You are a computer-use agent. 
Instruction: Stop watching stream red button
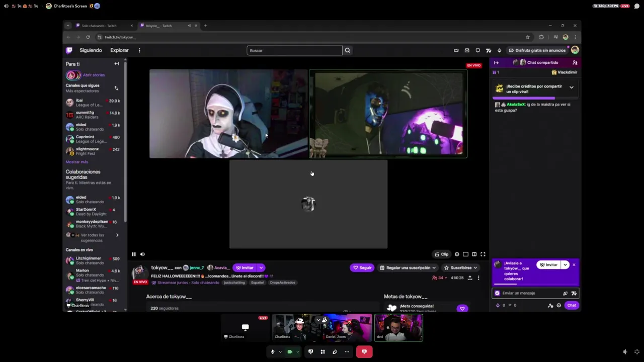[x=364, y=352]
